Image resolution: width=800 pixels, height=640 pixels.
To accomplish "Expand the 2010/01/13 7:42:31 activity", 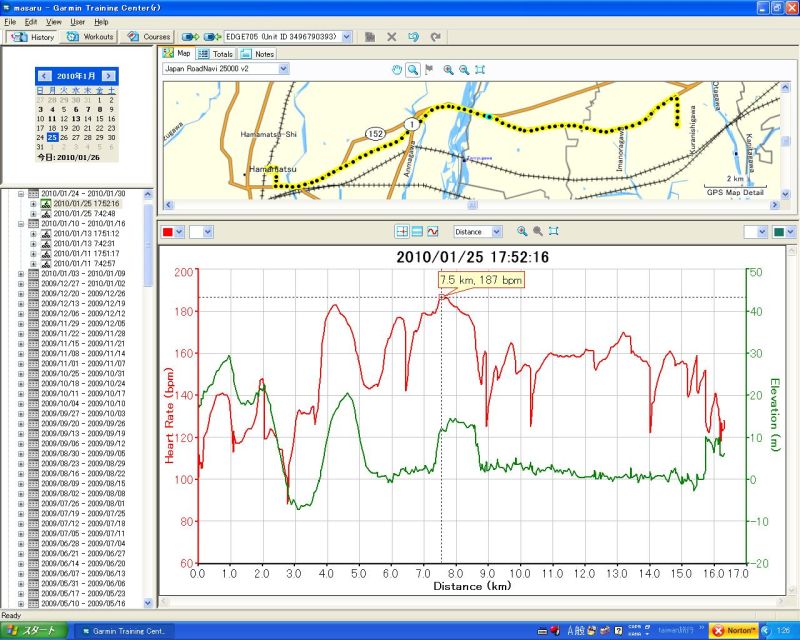I will [x=33, y=244].
